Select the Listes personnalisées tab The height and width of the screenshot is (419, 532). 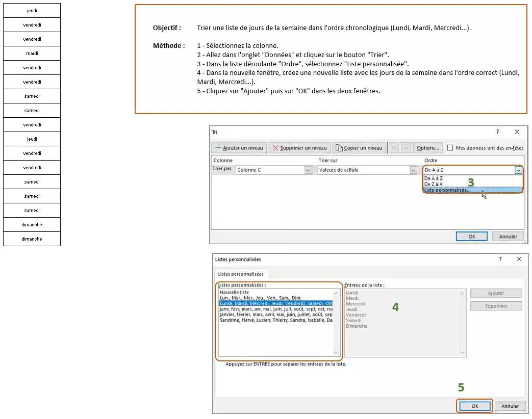tap(241, 274)
